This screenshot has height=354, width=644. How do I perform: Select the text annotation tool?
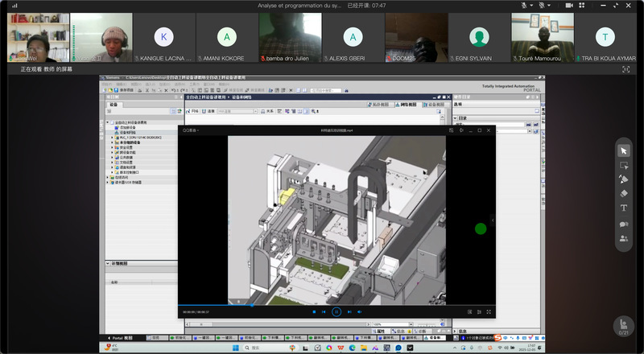[x=624, y=208]
